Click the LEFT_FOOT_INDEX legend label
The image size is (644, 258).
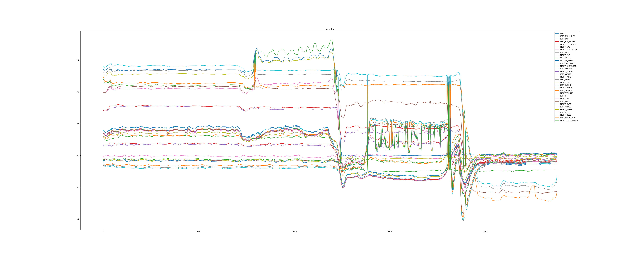click(568, 118)
